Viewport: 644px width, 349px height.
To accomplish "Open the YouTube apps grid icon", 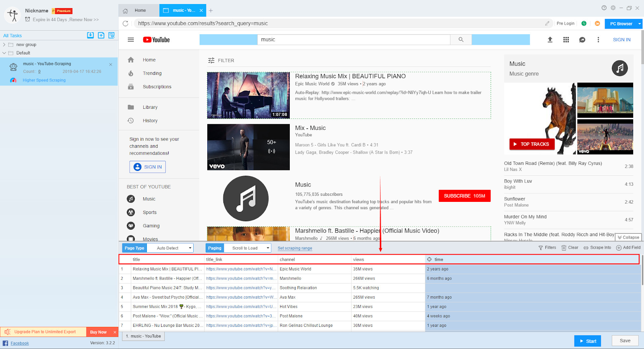I will (x=566, y=39).
